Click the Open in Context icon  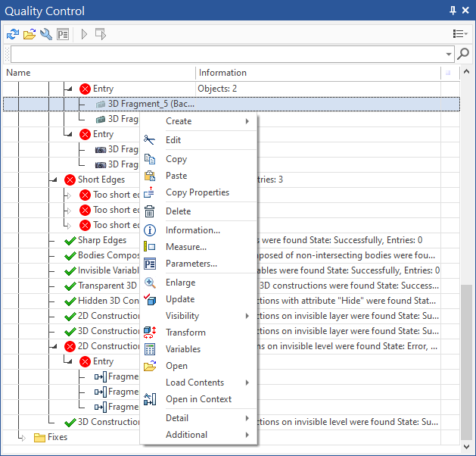[149, 399]
